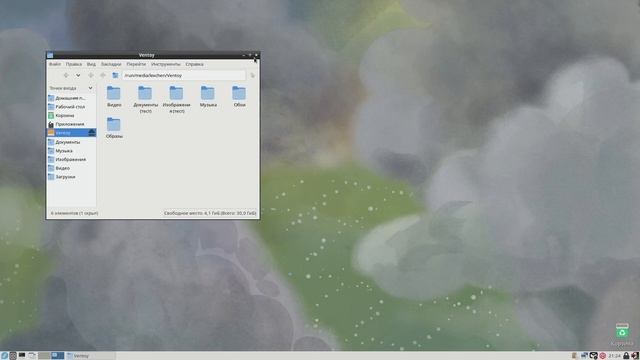Screen dimensions: 640x360
Task: Open the Инструменты menu
Action: click(x=165, y=64)
